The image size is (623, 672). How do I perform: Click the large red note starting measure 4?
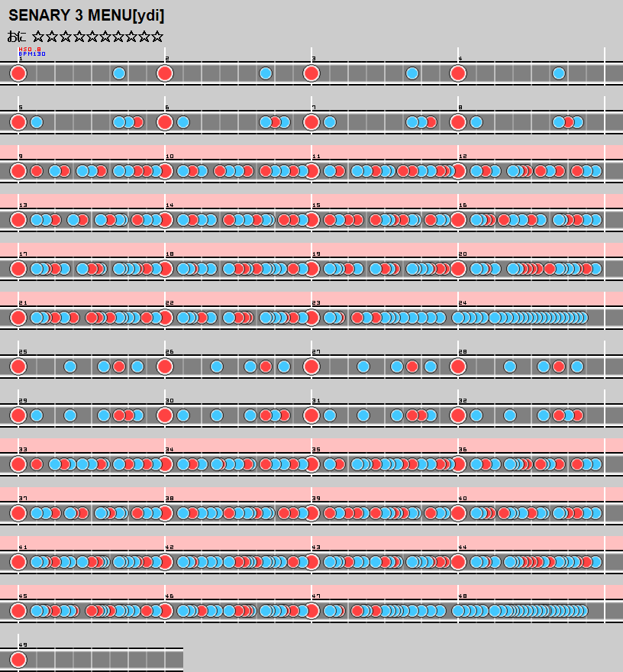pyautogui.click(x=457, y=73)
